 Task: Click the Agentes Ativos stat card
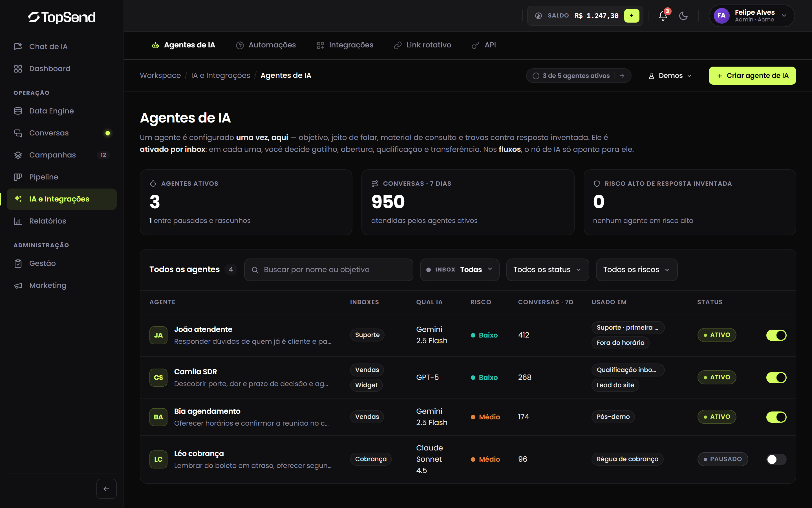click(x=246, y=202)
